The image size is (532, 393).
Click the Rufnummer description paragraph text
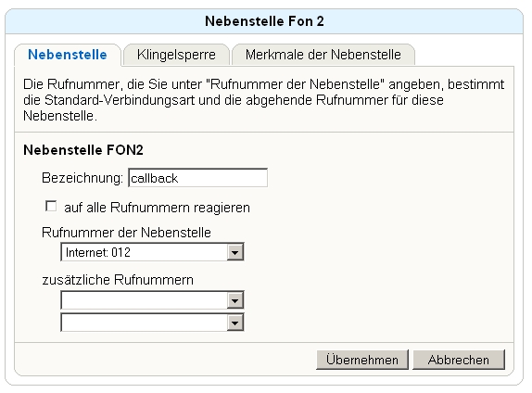coord(263,100)
